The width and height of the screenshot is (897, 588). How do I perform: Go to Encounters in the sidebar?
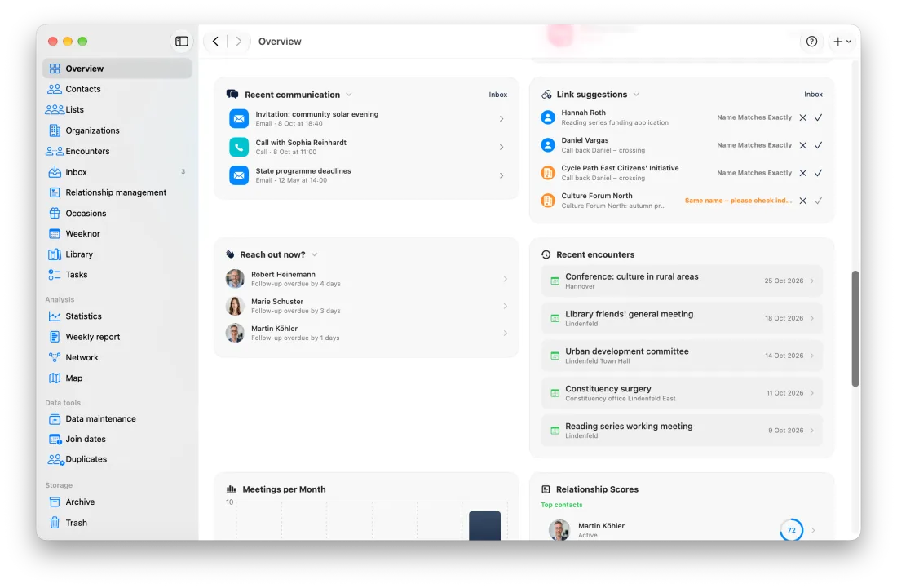(117, 151)
